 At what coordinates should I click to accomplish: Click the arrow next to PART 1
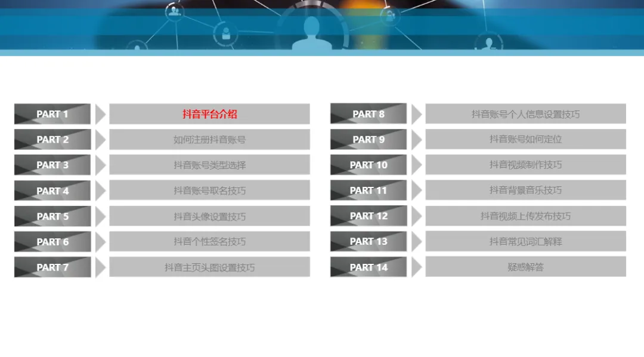tap(100, 114)
